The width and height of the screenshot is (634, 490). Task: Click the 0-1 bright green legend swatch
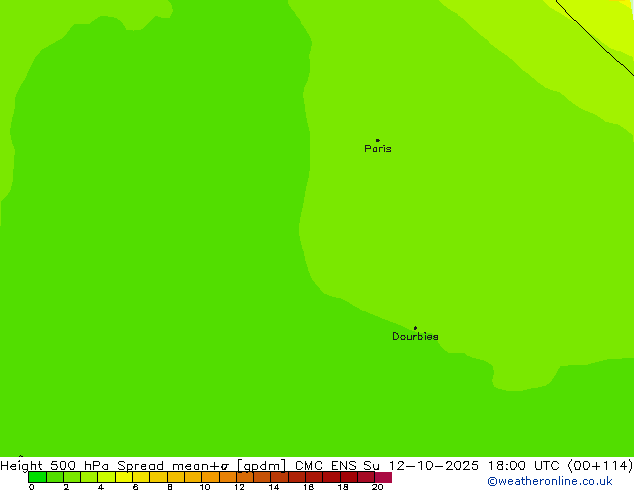(x=37, y=477)
